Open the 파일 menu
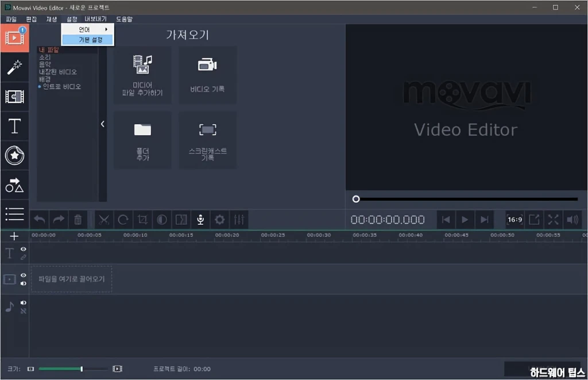 point(11,19)
